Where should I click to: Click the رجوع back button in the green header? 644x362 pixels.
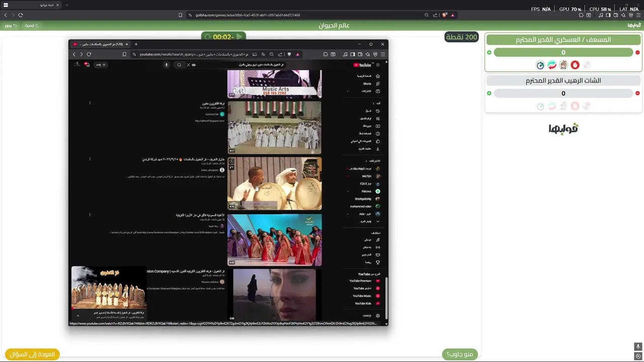tap(11, 26)
